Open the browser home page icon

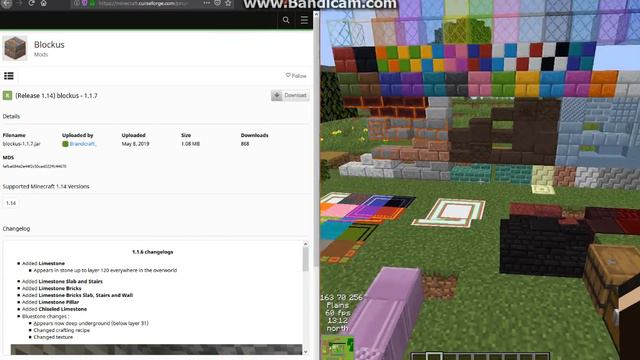click(44, 3)
